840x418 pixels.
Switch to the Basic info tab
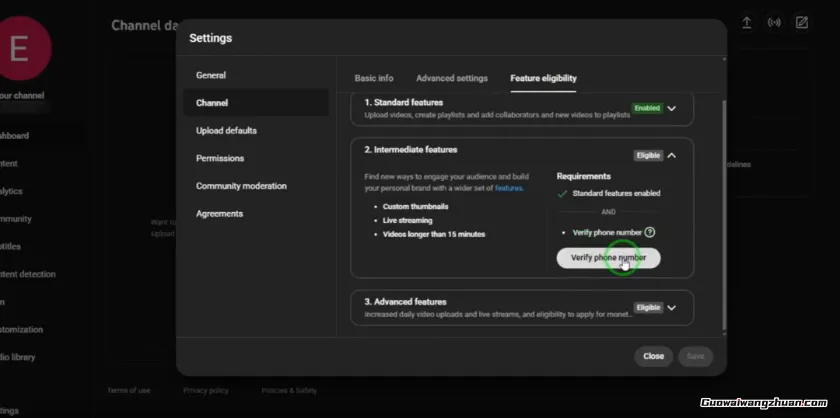[x=374, y=78]
